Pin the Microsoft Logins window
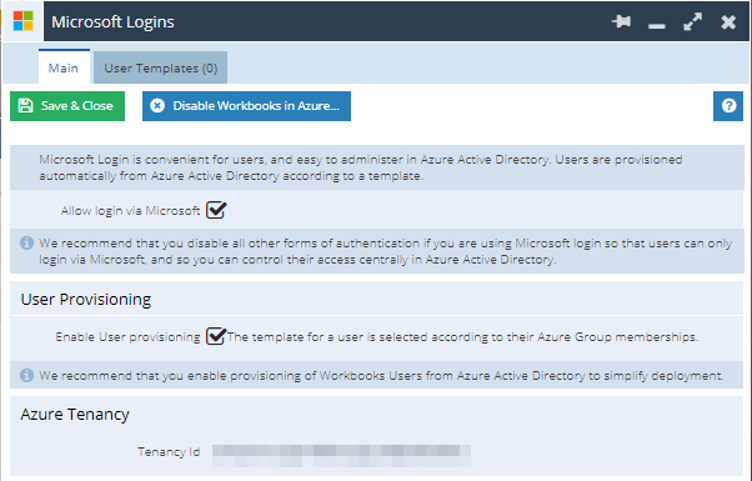The width and height of the screenshot is (752, 481). coord(621,22)
